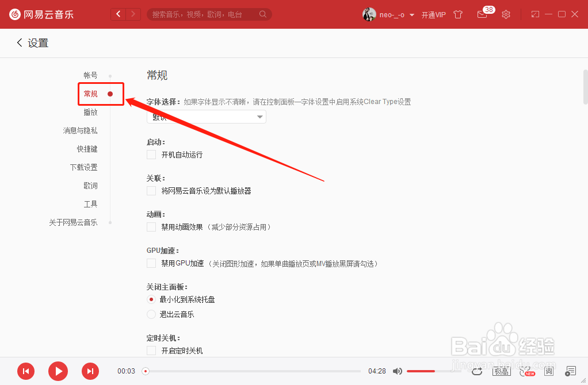Open the 极高 sound quality selector
Image resolution: width=588 pixels, height=385 pixels.
pyautogui.click(x=501, y=371)
